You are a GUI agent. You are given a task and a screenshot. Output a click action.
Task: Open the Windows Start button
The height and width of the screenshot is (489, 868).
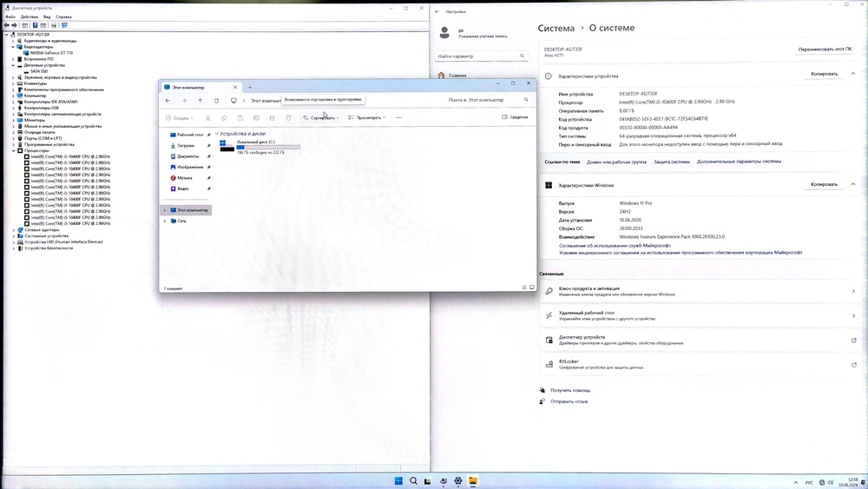[398, 480]
